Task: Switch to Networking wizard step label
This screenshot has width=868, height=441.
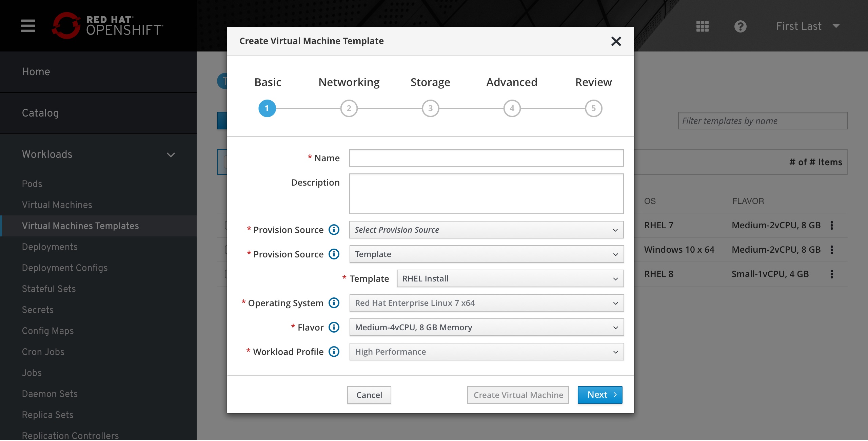Action: click(x=349, y=82)
